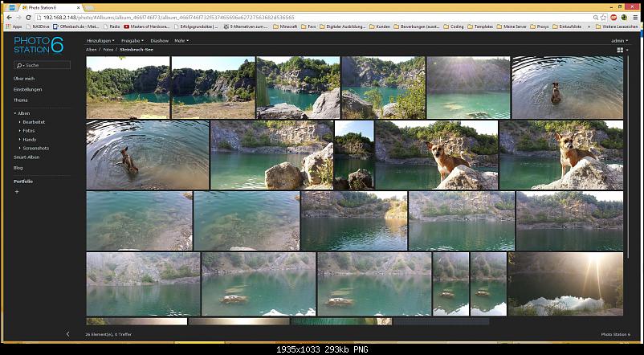Open the Einstellungen sidebar item
The image size is (644, 355).
[27, 89]
